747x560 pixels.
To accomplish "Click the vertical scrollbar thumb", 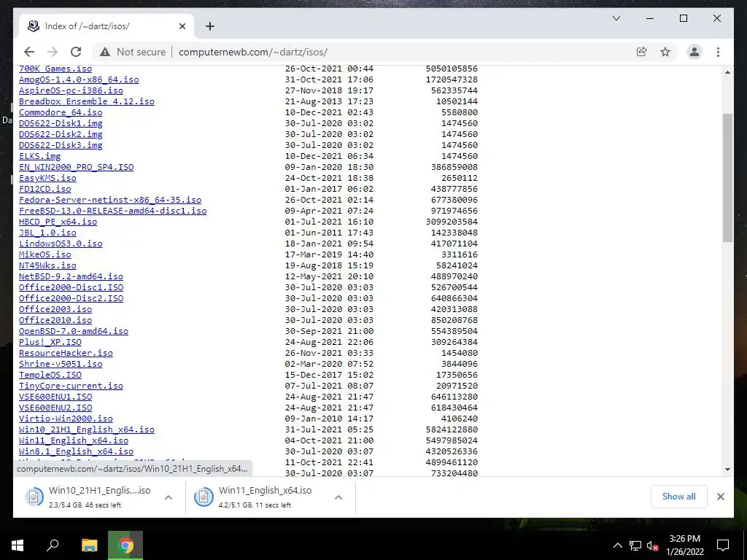I will click(x=727, y=178).
